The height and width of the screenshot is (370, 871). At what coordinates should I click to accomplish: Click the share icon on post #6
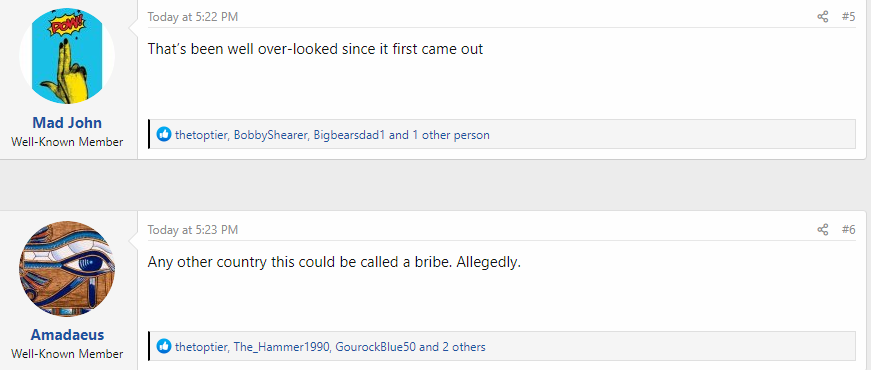(823, 229)
